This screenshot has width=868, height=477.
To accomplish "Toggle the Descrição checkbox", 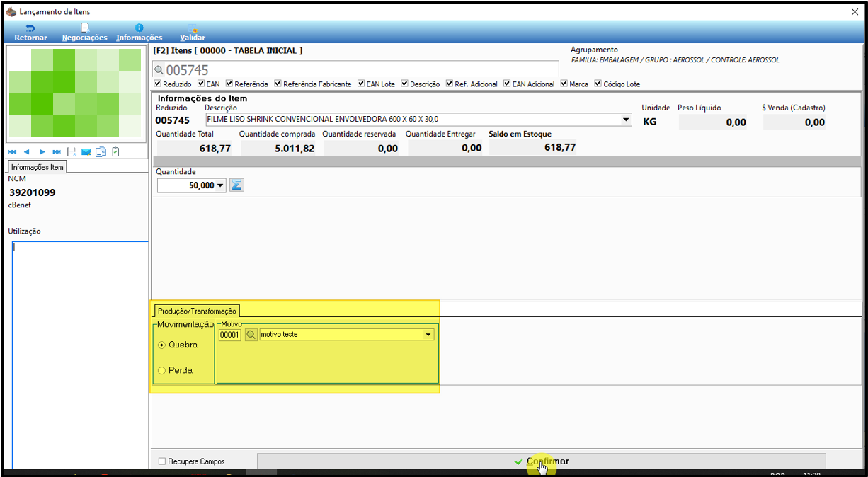I will [404, 84].
